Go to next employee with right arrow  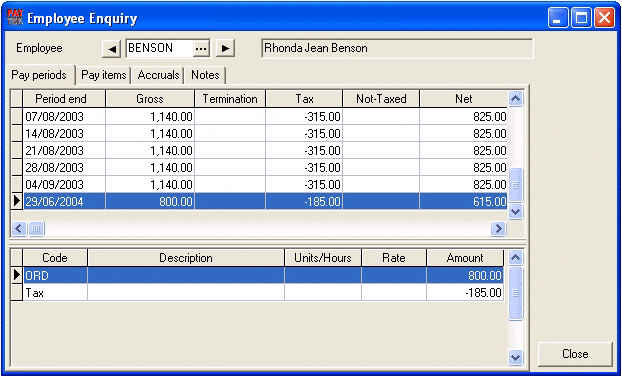click(x=225, y=48)
